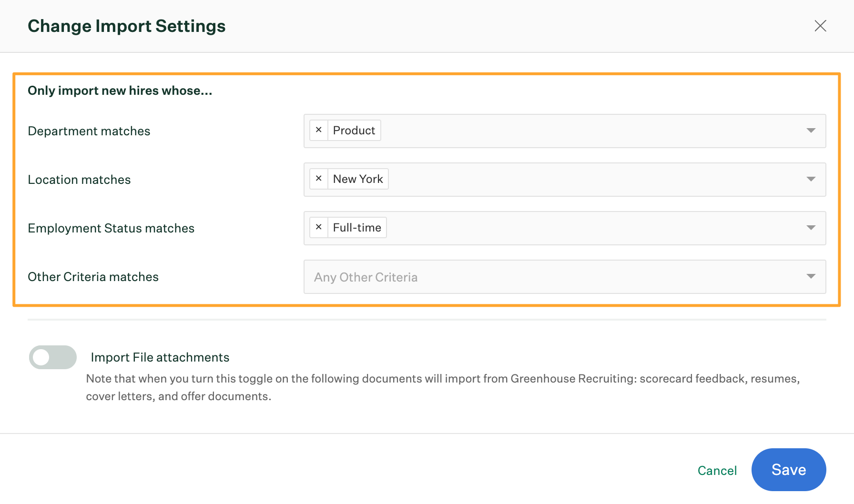Select the New York tag label
854x504 pixels.
(358, 179)
